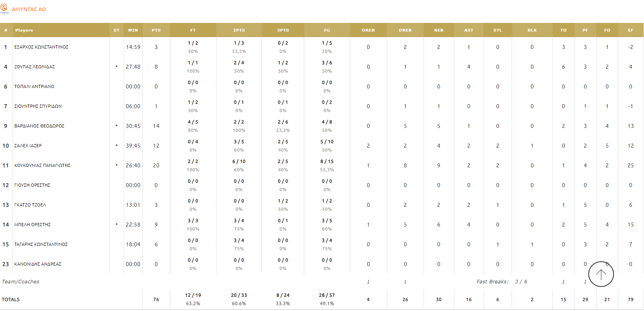Sort by the MIN column header

133,30
